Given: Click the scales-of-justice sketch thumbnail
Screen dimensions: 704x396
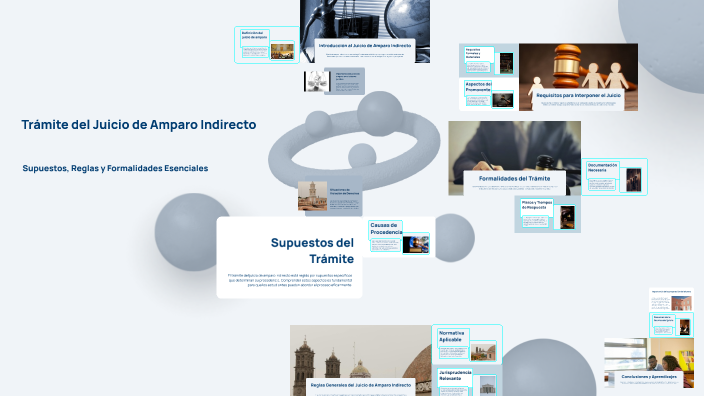Looking at the screenshot, I should point(317,81).
